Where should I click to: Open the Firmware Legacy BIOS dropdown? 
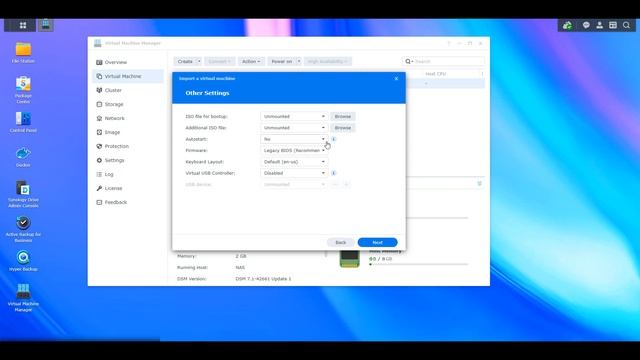(294, 151)
